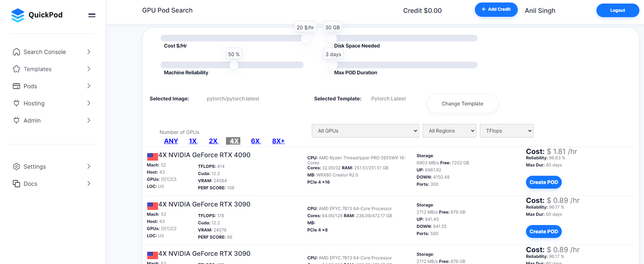This screenshot has height=264, width=644.
Task: Click the Pods card icon
Action: click(16, 86)
